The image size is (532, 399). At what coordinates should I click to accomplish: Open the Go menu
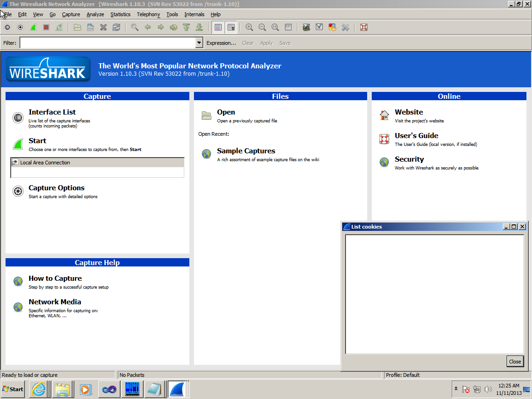click(x=53, y=14)
